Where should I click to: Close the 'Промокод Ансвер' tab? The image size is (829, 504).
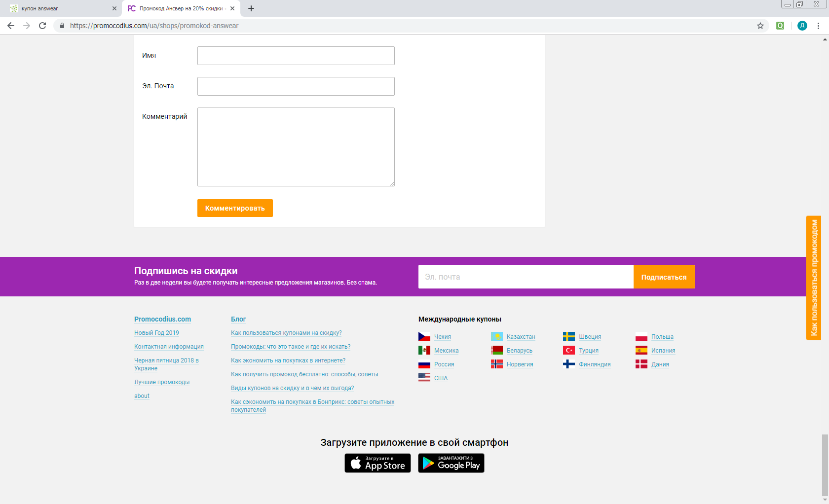point(232,8)
